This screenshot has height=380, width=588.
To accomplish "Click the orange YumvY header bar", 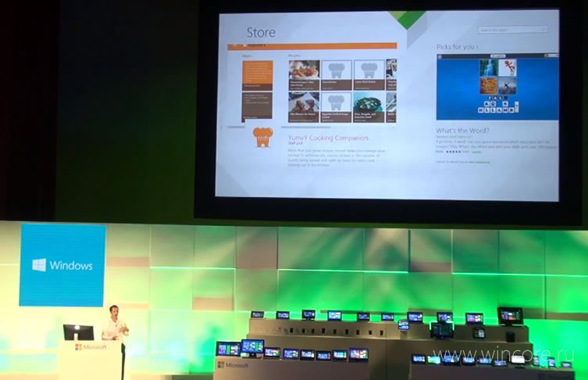I will [x=312, y=46].
